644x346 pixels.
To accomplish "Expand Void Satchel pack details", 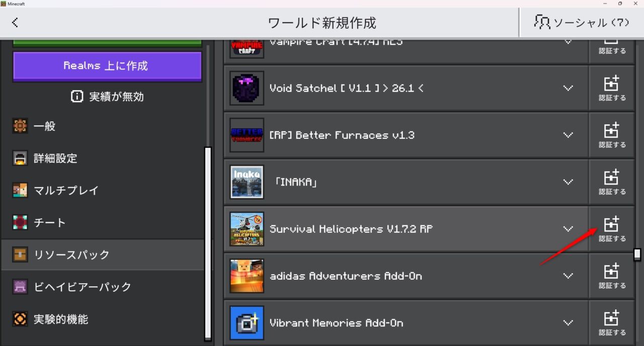I will (x=568, y=88).
